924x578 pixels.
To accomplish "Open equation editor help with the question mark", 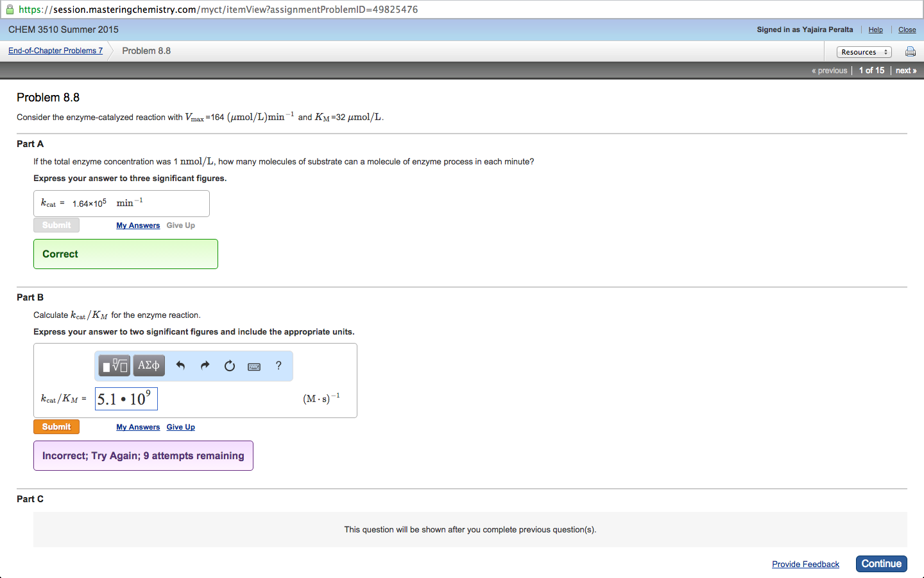I will point(278,365).
